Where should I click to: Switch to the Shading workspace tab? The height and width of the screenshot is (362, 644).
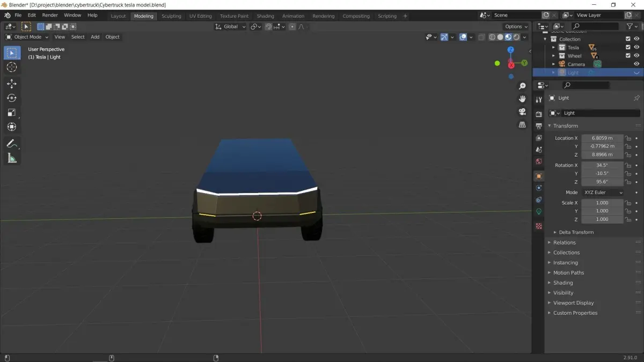tap(265, 16)
